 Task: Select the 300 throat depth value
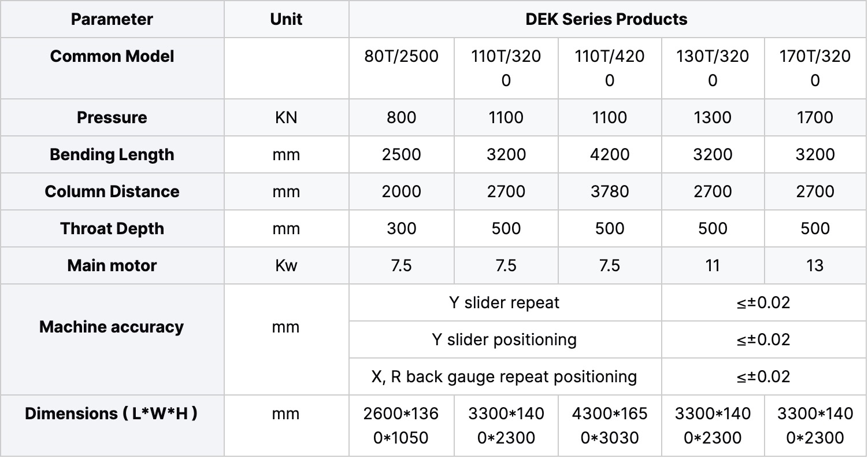click(402, 228)
